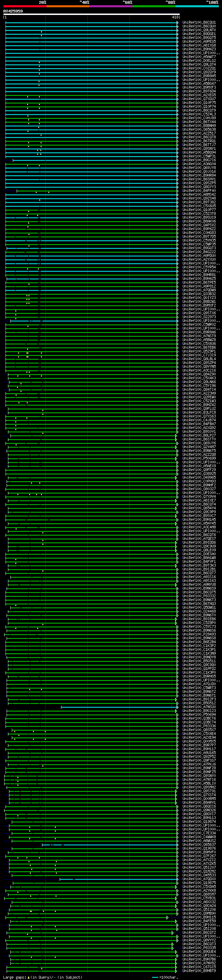Select the UniRef100_Q10P75 label
This screenshot has height=980, width=222.
tap(199, 103)
